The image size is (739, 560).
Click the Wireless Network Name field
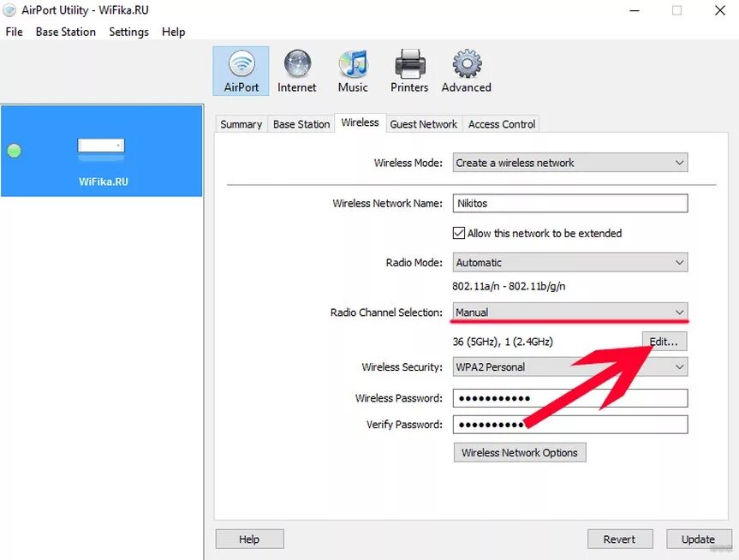coord(570,203)
